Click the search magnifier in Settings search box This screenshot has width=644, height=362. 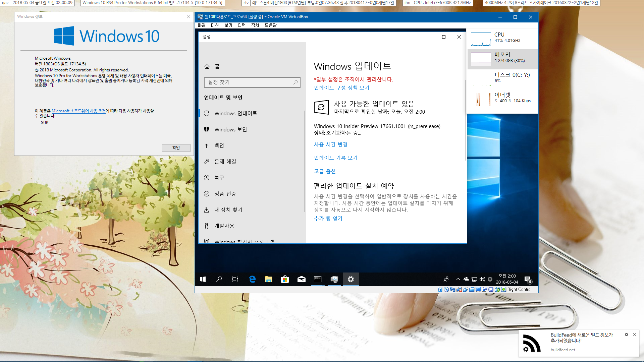296,82
